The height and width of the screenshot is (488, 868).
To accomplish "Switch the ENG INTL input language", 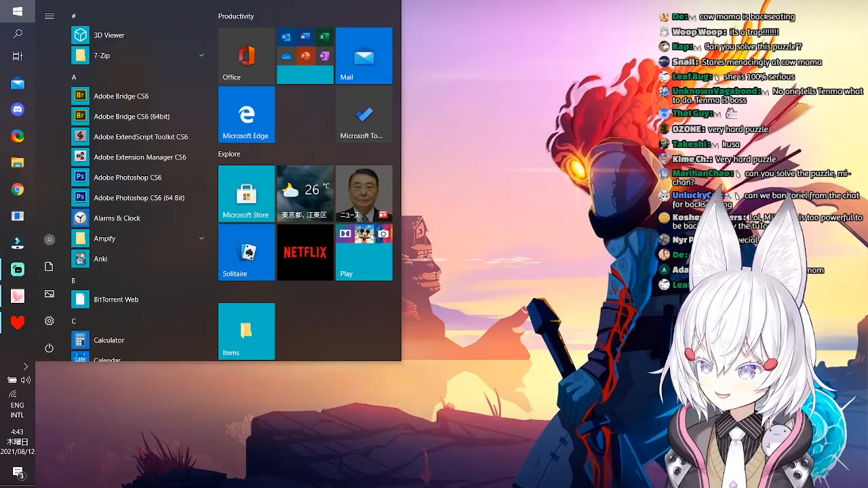I will (18, 410).
